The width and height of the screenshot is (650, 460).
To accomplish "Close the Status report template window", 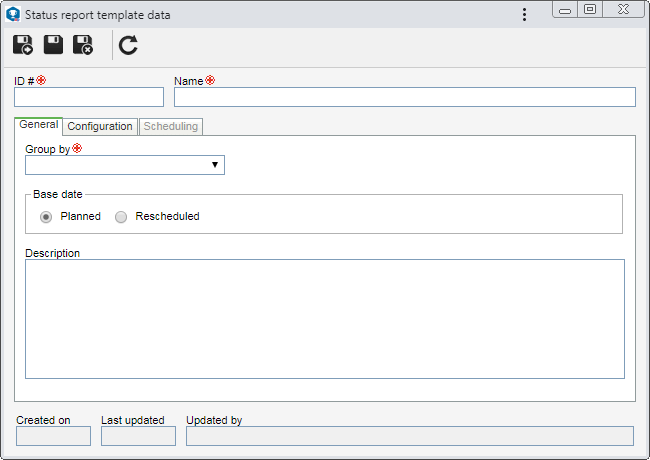I will tap(623, 9).
